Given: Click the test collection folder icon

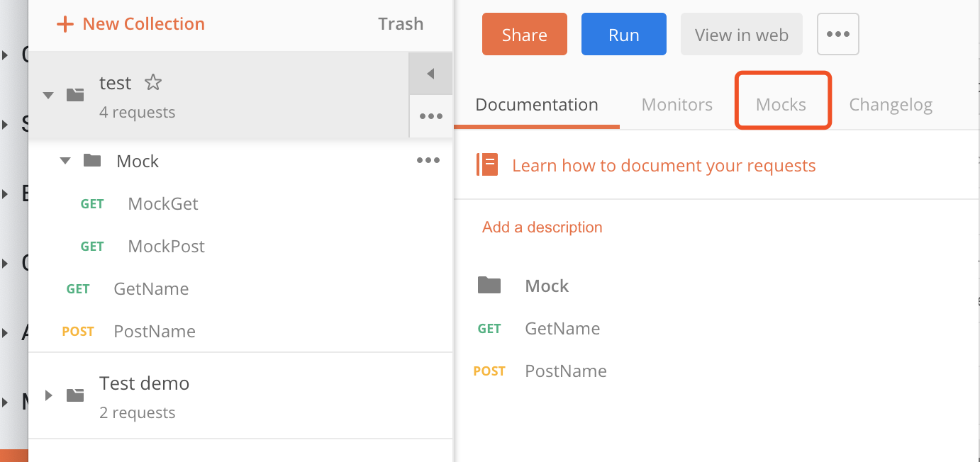Looking at the screenshot, I should click(x=75, y=94).
